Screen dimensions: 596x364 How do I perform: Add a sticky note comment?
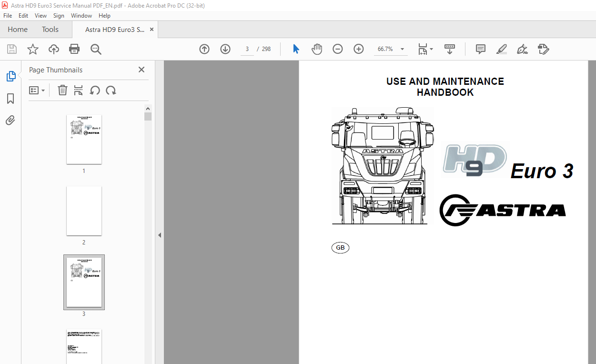pos(481,49)
